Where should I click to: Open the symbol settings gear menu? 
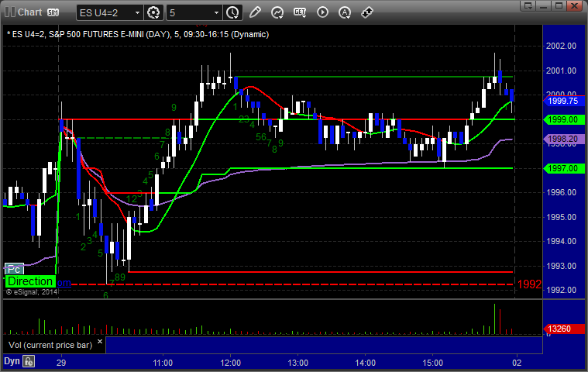pyautogui.click(x=153, y=12)
